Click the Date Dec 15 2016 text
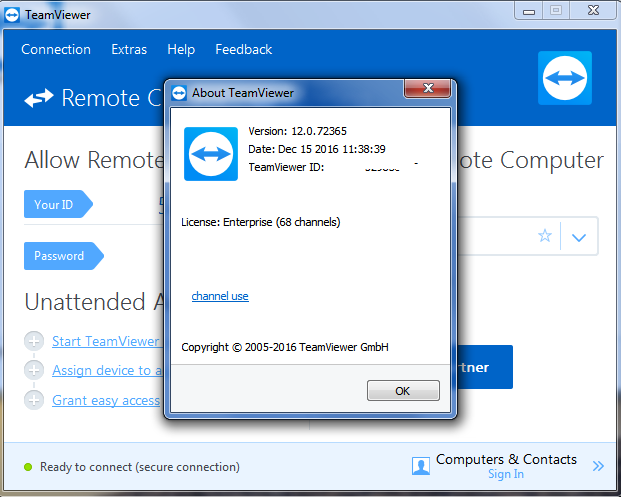 click(317, 149)
